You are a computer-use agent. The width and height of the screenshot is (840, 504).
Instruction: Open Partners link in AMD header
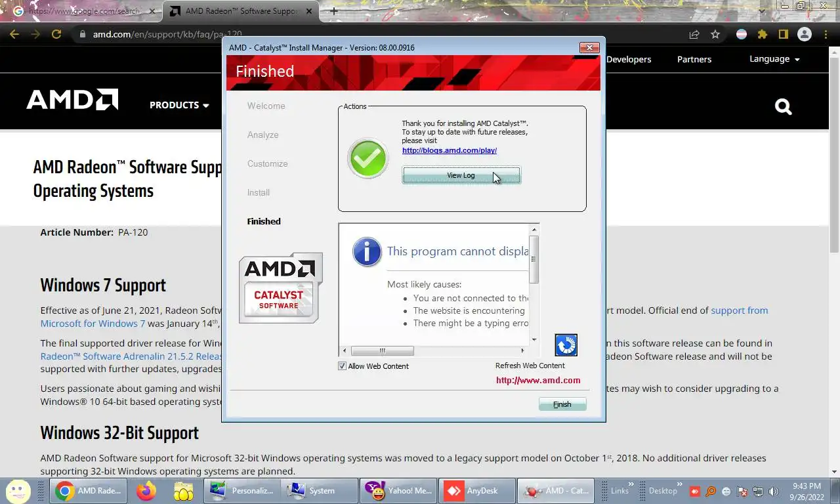click(694, 59)
